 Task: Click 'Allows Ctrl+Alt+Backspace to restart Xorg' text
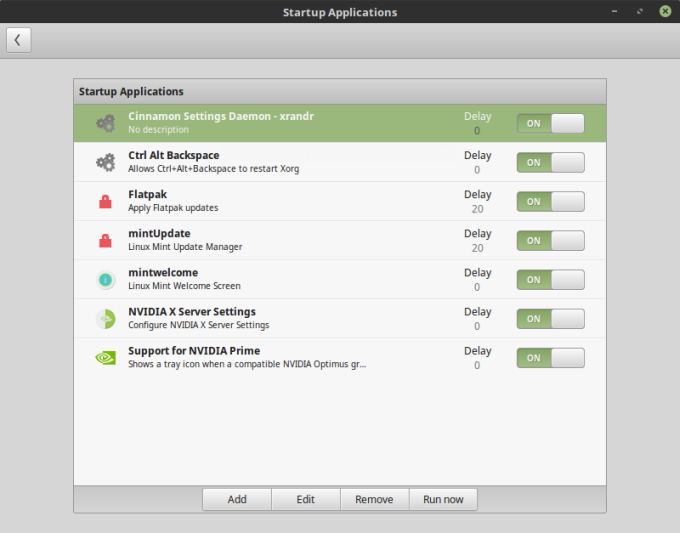pyautogui.click(x=213, y=169)
